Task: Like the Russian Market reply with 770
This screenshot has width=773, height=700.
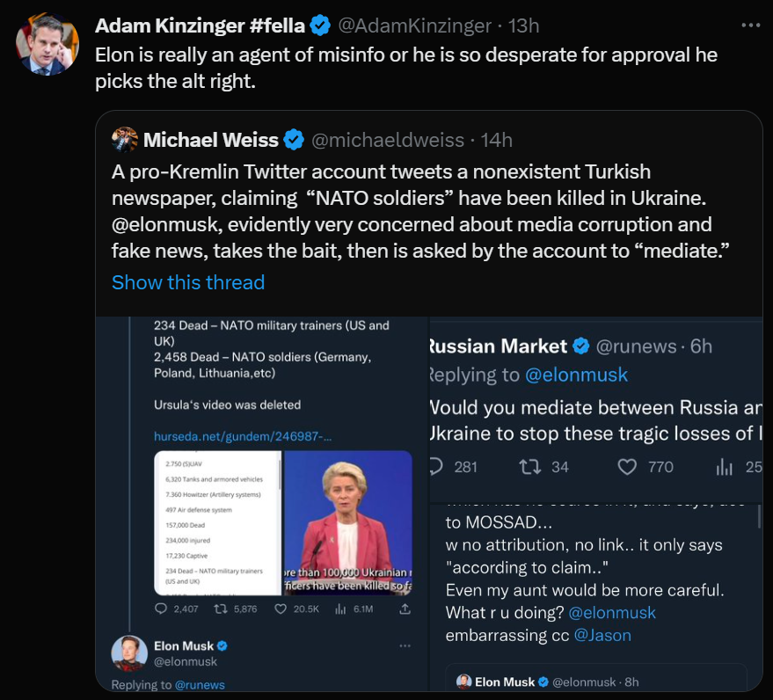Action: (627, 467)
